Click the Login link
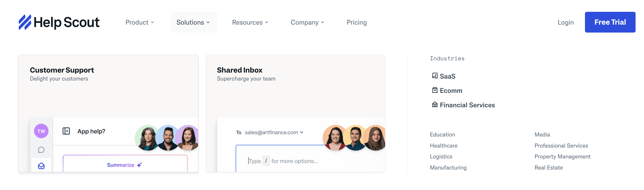 (565, 22)
